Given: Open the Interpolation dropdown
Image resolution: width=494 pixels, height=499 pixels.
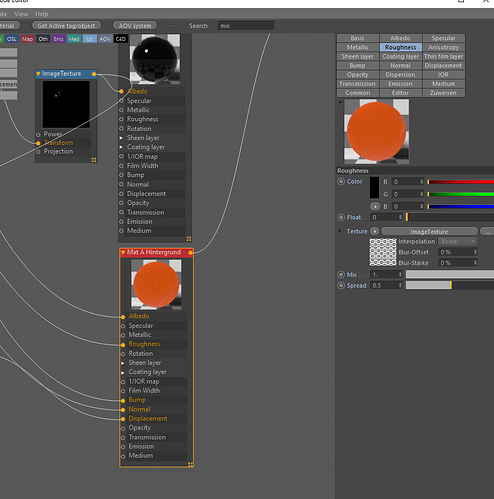Looking at the screenshot, I should (x=458, y=241).
